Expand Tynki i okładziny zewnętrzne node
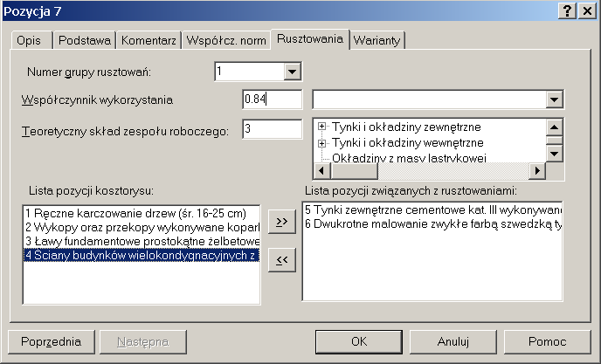Screen dimensions: 601x364 pyautogui.click(x=322, y=127)
